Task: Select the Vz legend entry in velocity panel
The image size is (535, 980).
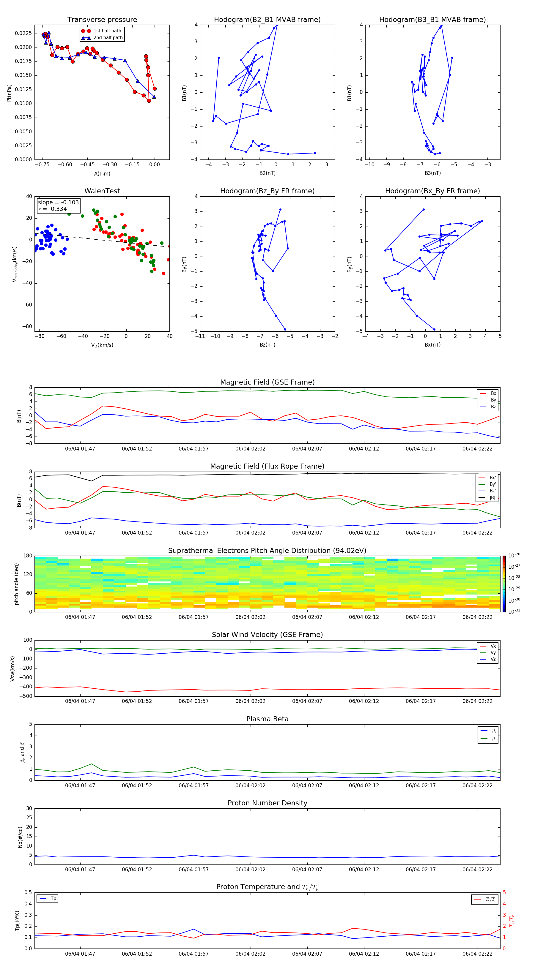Action: click(x=488, y=659)
